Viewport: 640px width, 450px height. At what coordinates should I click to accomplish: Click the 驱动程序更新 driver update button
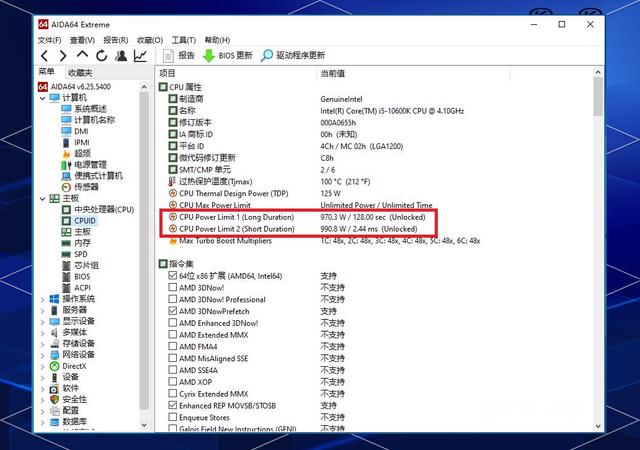293,56
